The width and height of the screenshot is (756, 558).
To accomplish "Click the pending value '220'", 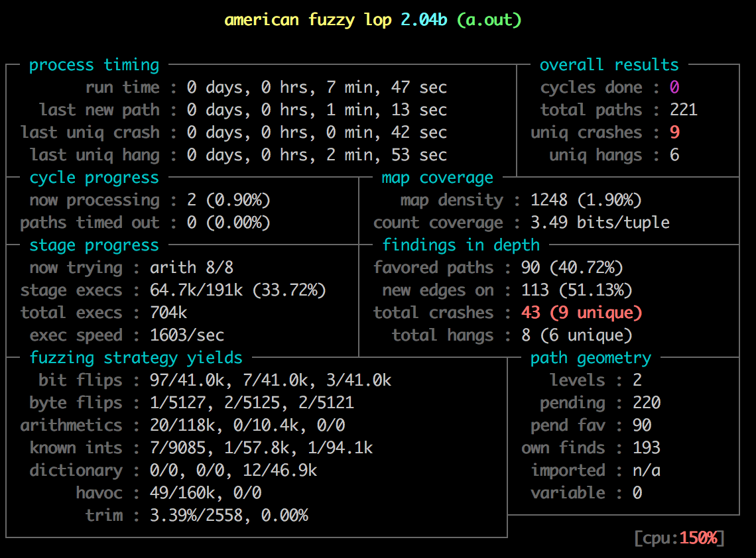I will (647, 403).
